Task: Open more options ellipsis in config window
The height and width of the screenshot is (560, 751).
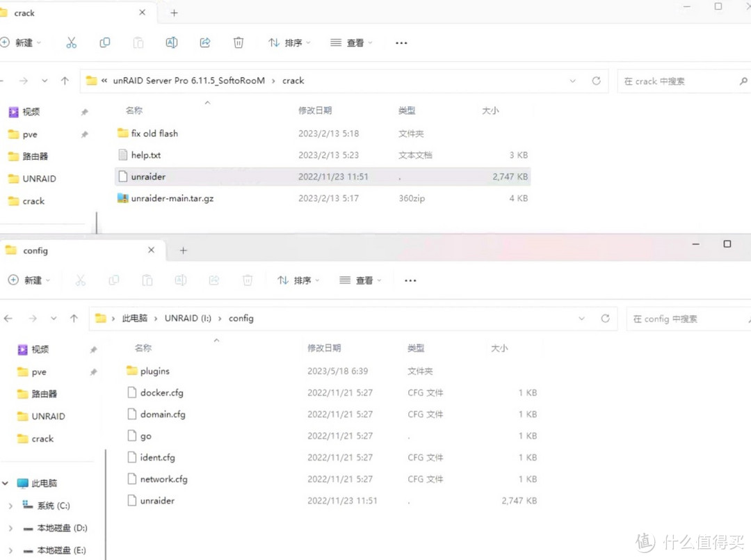Action: tap(410, 280)
